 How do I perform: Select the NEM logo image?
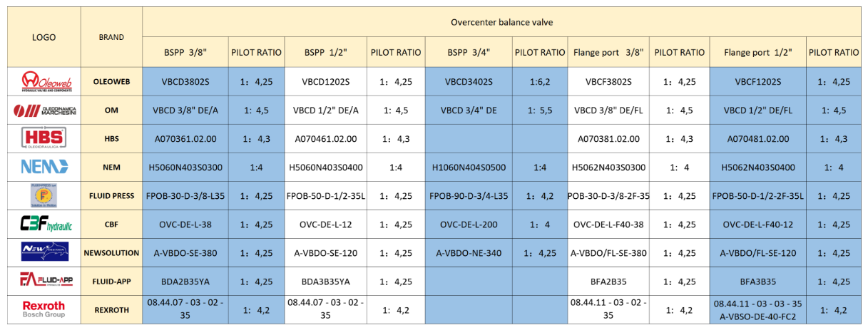(x=44, y=167)
